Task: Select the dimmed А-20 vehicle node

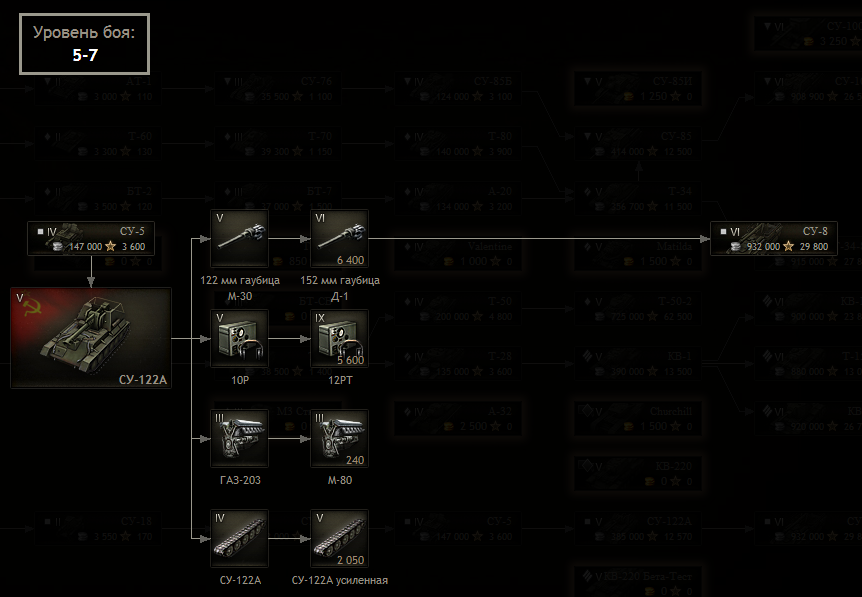Action: (458, 198)
